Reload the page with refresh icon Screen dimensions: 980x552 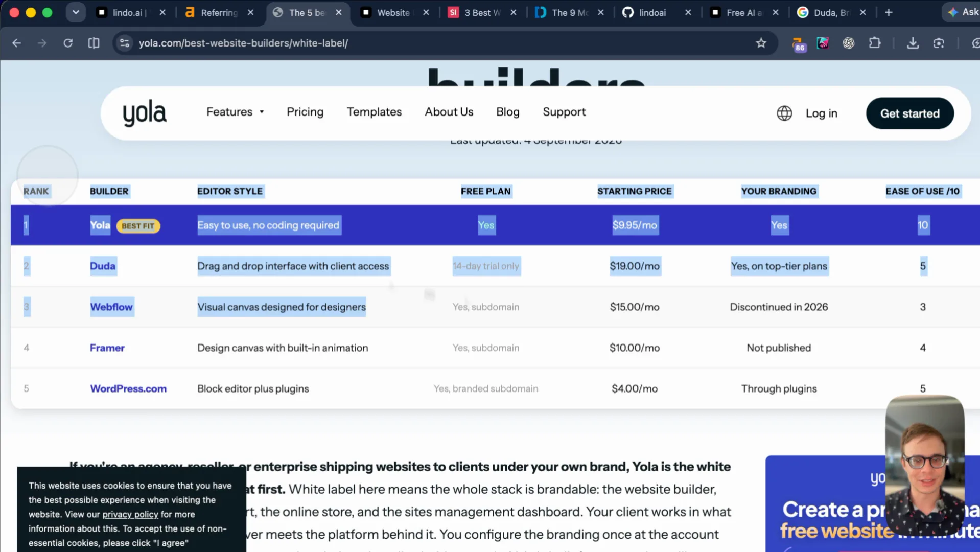(x=68, y=43)
